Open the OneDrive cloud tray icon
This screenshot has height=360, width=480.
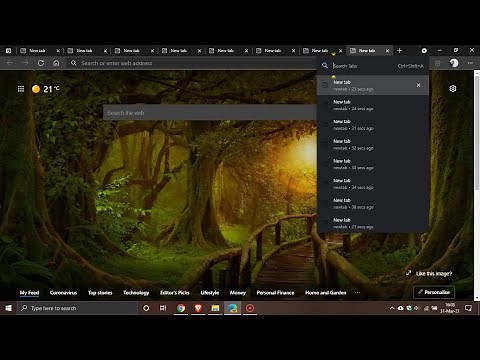(x=400, y=308)
